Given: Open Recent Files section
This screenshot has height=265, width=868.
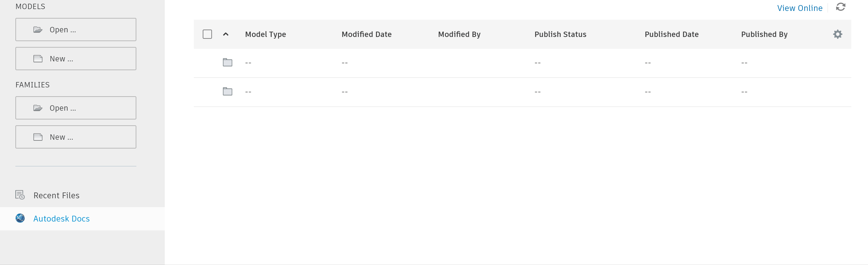Looking at the screenshot, I should pyautogui.click(x=56, y=195).
